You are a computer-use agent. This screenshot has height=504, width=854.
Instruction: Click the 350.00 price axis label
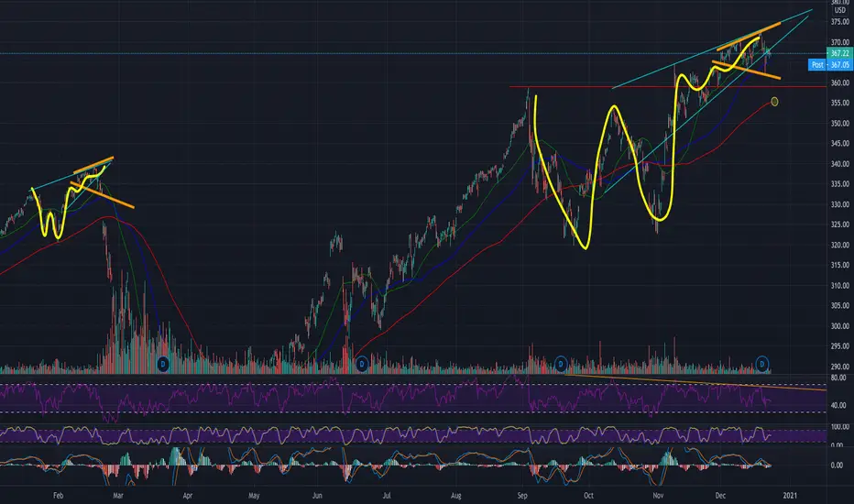tap(840, 123)
